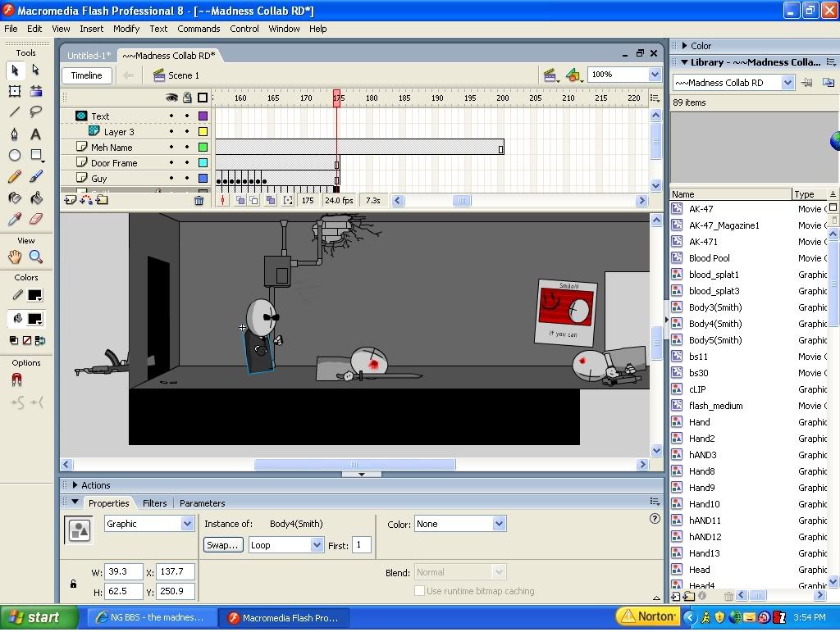840x632 pixels.
Task: Toggle lock on the Door Frame layer
Action: pos(187,163)
